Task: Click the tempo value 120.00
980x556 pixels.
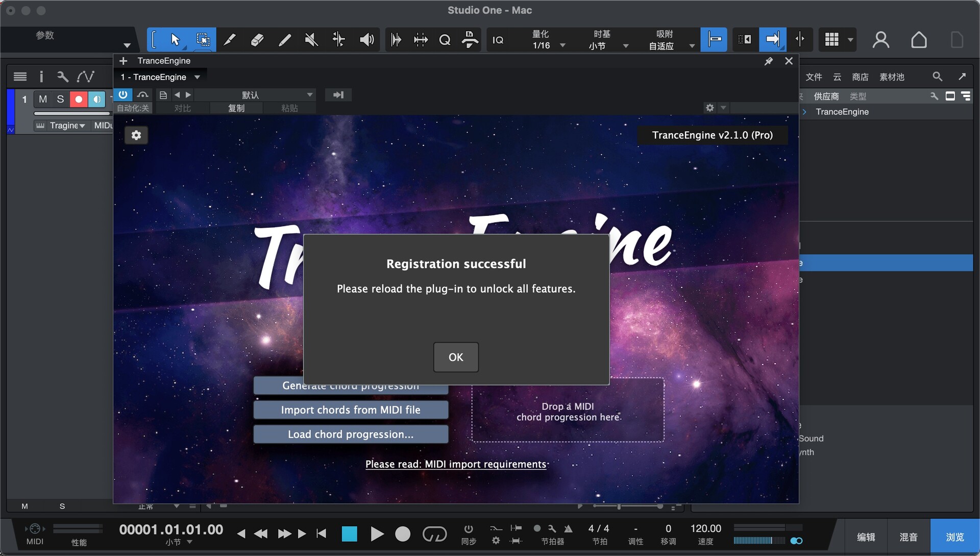Action: (705, 529)
